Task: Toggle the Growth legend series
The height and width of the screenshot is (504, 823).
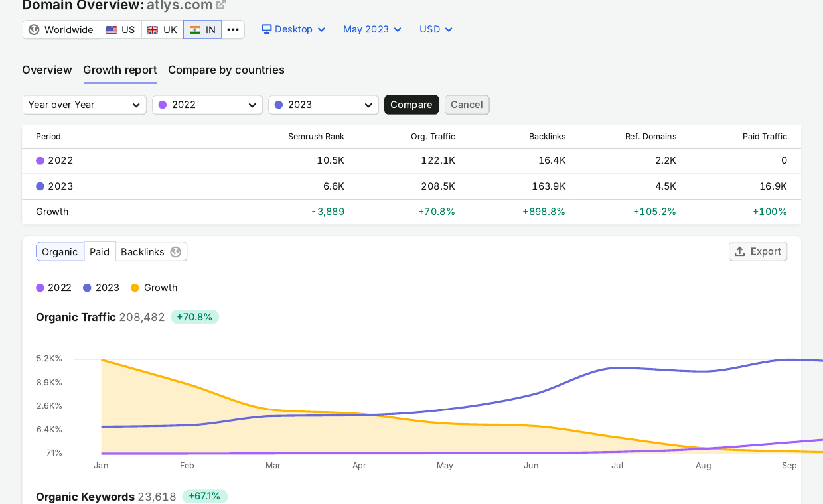Action: 154,288
